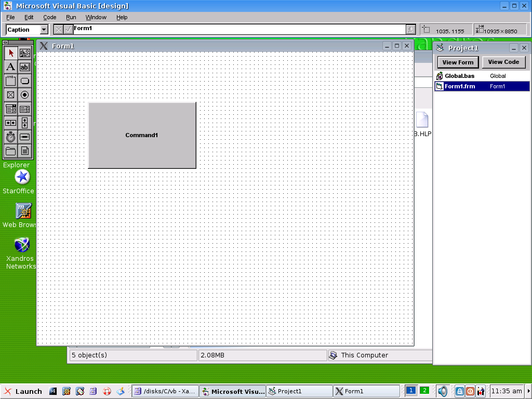
Task: Switch to the Project1 taskbar entry
Action: (299, 391)
